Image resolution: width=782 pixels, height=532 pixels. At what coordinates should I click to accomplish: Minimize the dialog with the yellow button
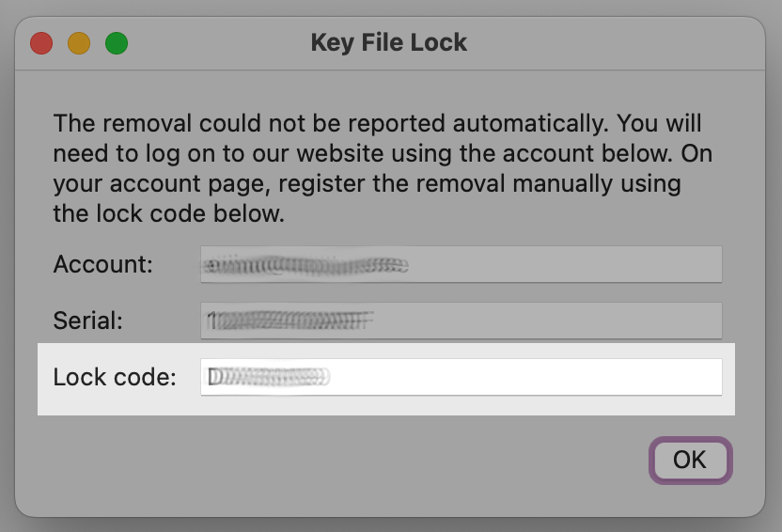click(79, 43)
